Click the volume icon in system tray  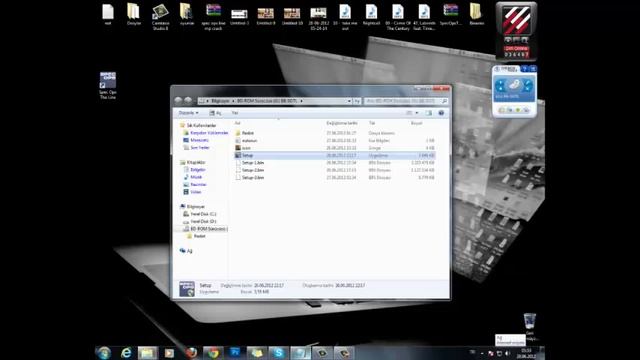[x=507, y=353]
